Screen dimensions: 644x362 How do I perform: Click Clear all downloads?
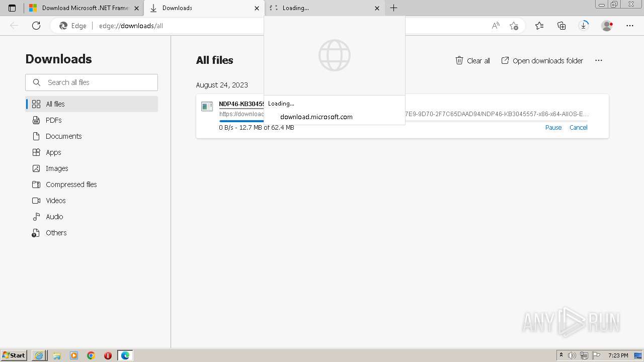[x=472, y=60]
